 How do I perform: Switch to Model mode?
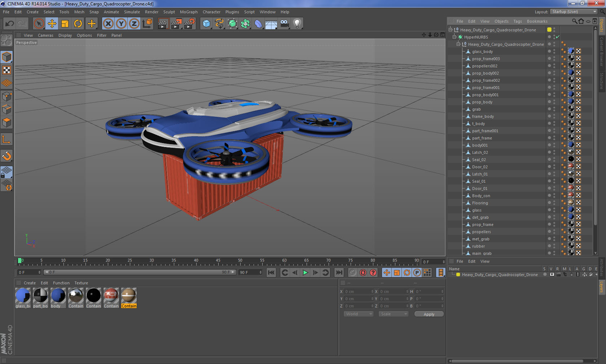coord(7,57)
